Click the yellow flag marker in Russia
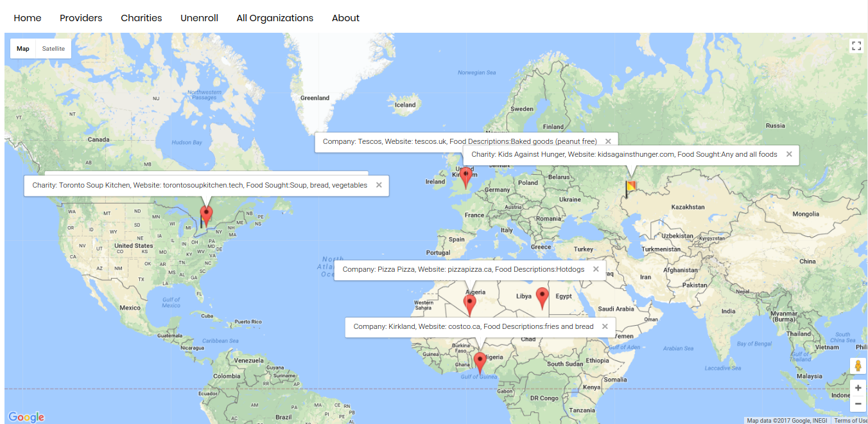This screenshot has width=868, height=424. (x=630, y=189)
